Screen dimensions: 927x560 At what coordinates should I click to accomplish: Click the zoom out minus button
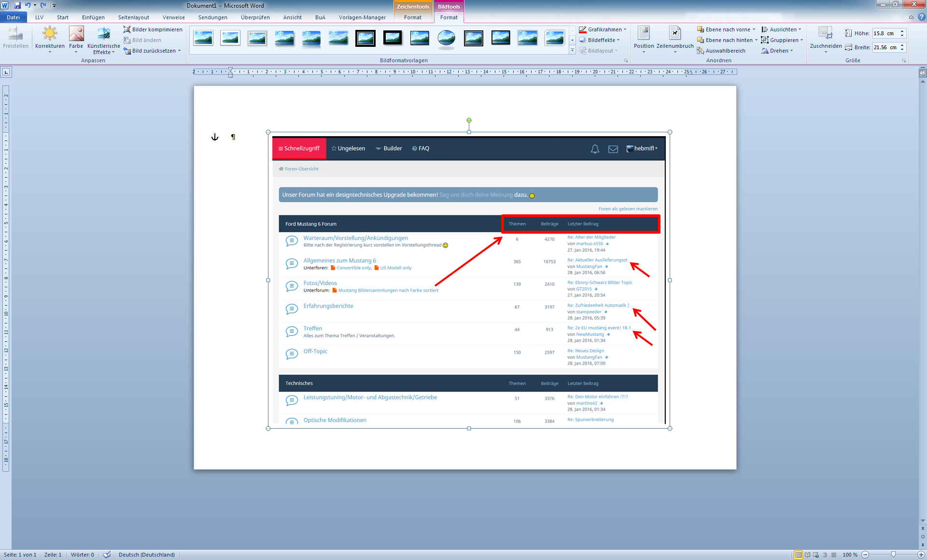click(866, 555)
